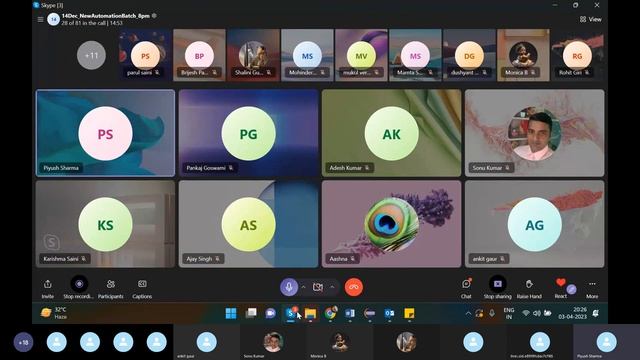
Task: Select Piyush Sharma's video tile
Action: coord(105,133)
